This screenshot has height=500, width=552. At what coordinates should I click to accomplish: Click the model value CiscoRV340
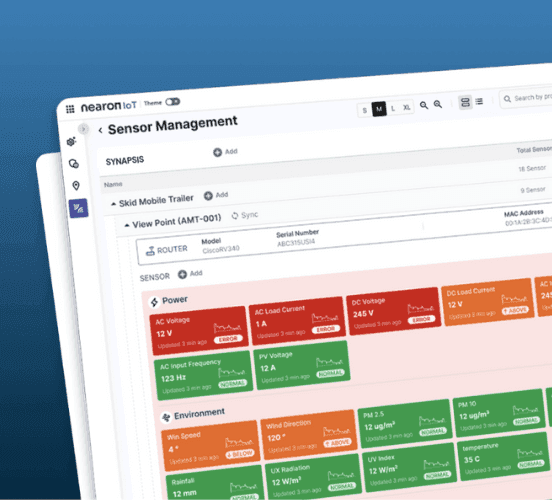point(221,250)
